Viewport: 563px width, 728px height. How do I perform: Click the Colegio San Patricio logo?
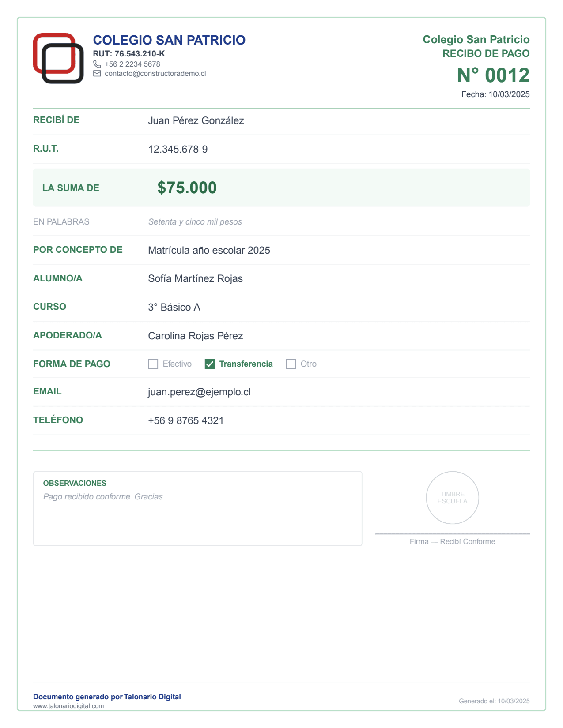[x=58, y=58]
